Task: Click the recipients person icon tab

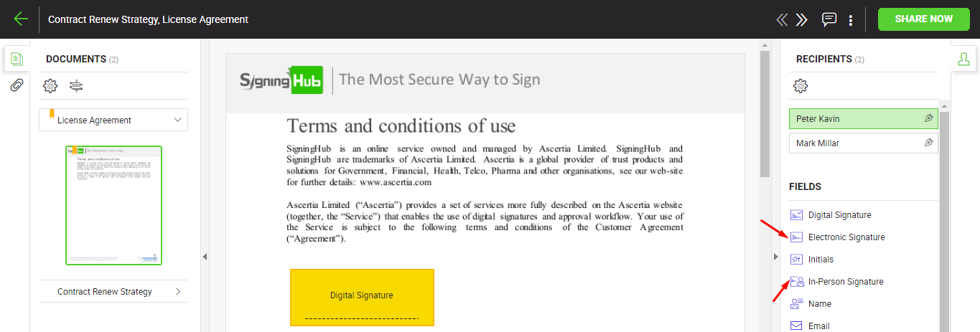Action: point(963,59)
